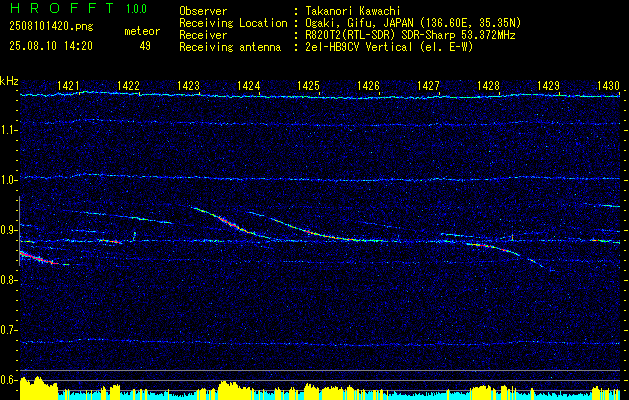
Task: Click the red meteor echo near 1423-1424
Action: (x=231, y=223)
